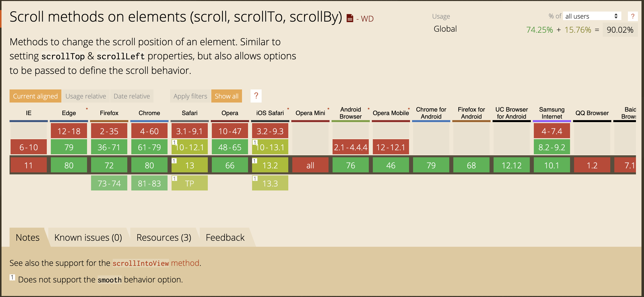Open the all users dropdown
The width and height of the screenshot is (644, 297).
[592, 16]
